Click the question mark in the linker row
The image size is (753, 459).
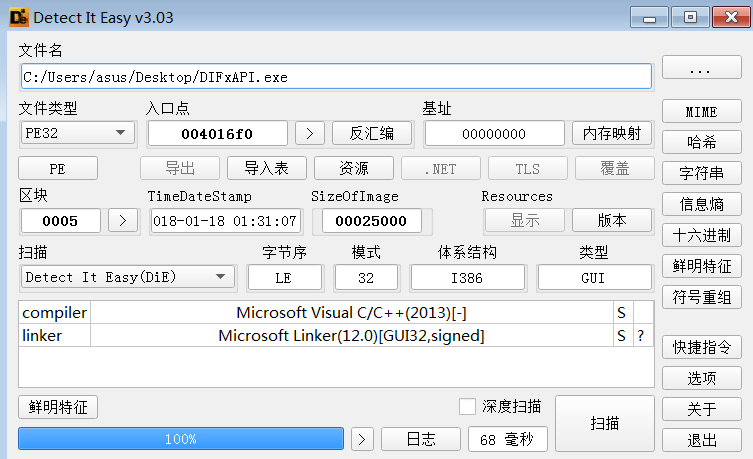coord(641,336)
